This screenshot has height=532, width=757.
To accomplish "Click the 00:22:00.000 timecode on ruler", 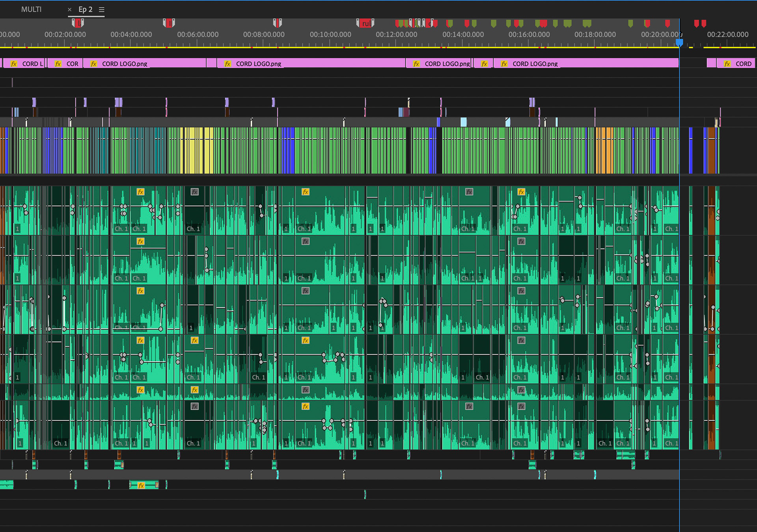I will tap(727, 35).
